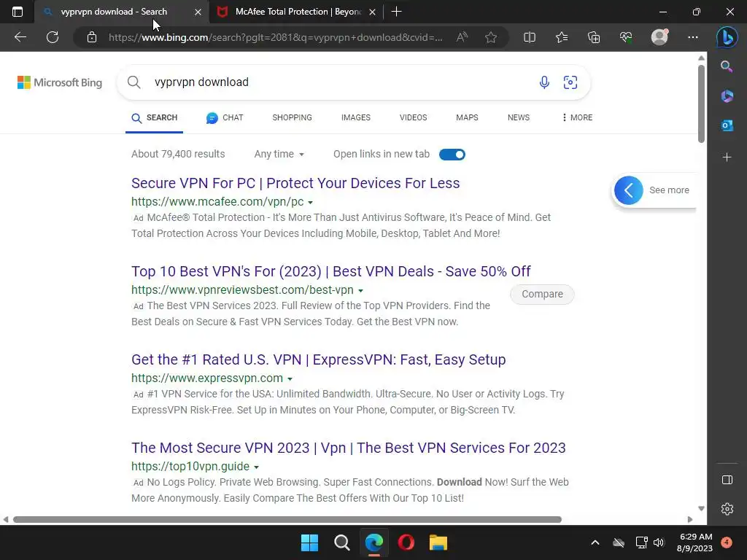Open the browser profile avatar

pyautogui.click(x=659, y=37)
